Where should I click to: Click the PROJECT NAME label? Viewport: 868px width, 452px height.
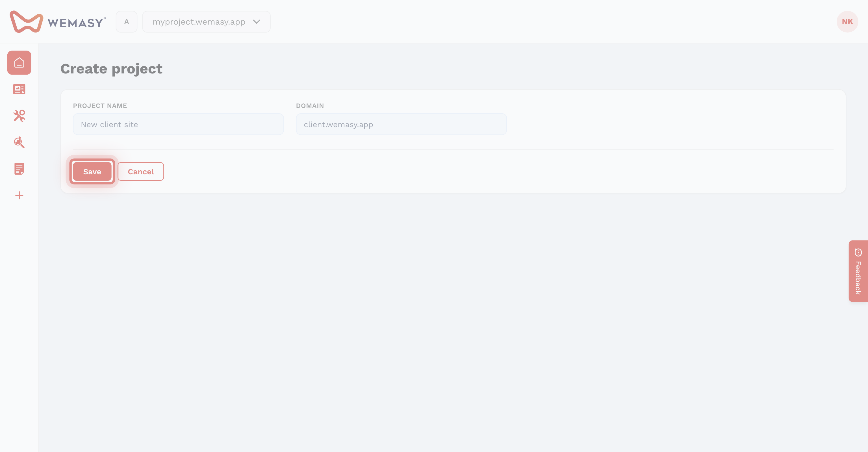point(100,106)
